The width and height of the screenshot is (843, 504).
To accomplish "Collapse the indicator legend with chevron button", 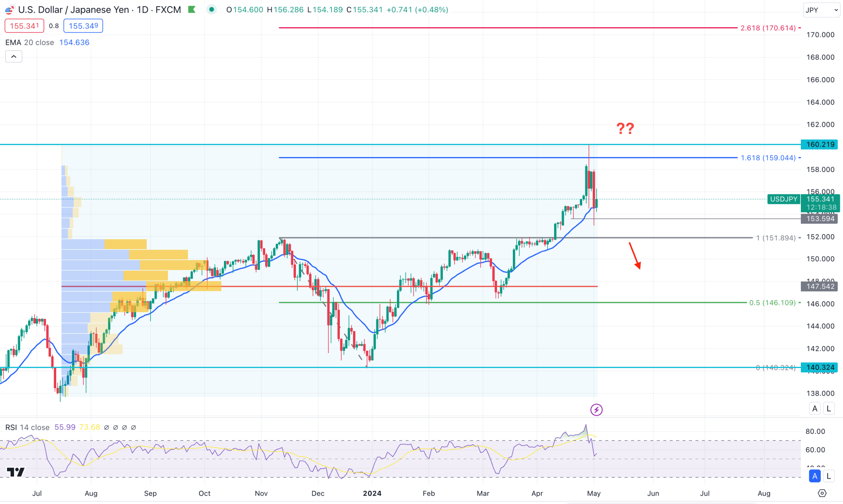I will pyautogui.click(x=14, y=57).
